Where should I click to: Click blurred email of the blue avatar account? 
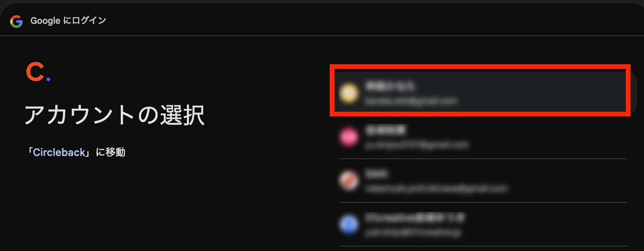pos(413,232)
